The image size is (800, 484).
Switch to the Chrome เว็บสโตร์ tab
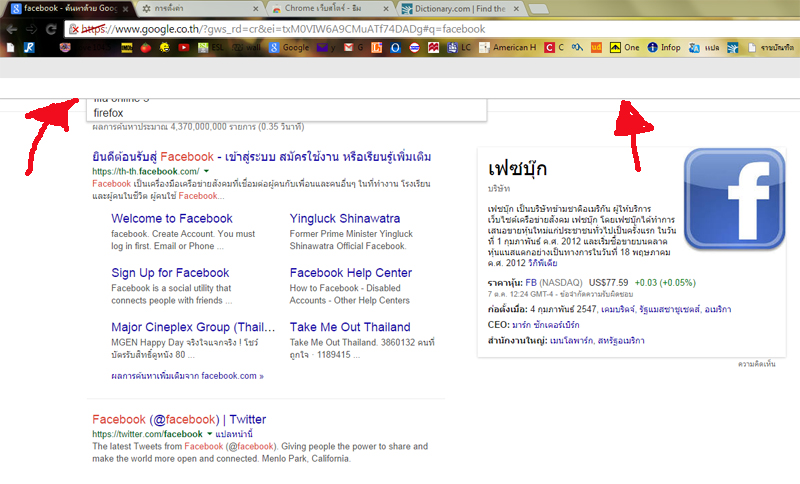(331, 8)
